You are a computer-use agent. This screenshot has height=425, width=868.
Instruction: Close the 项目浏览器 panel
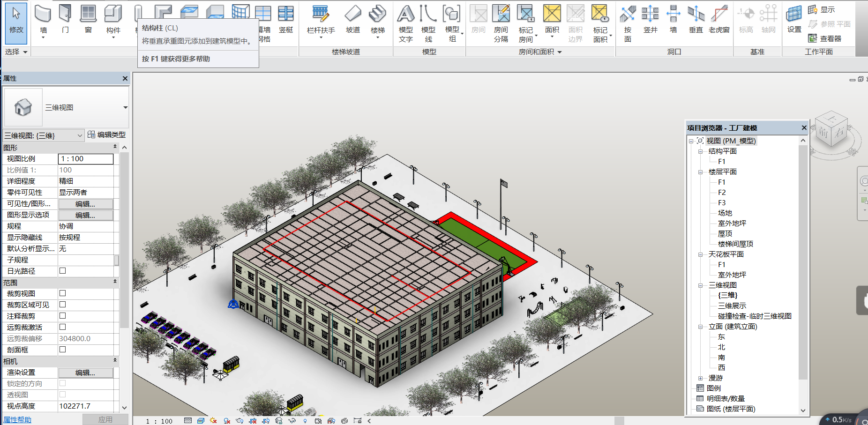(x=804, y=127)
